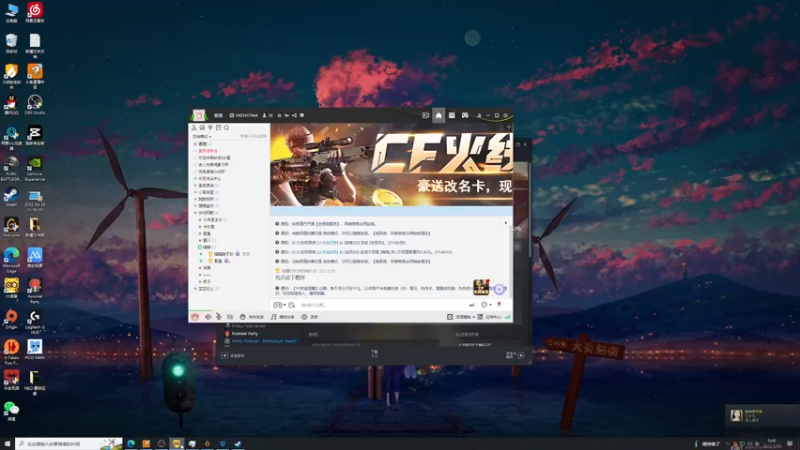
Task: Click Add a Game in Steam window
Action: tap(233, 356)
